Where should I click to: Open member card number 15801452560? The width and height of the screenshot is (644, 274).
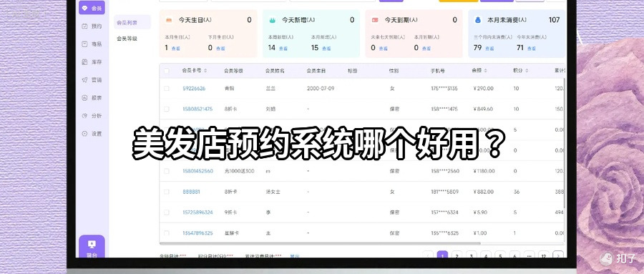[x=197, y=171]
